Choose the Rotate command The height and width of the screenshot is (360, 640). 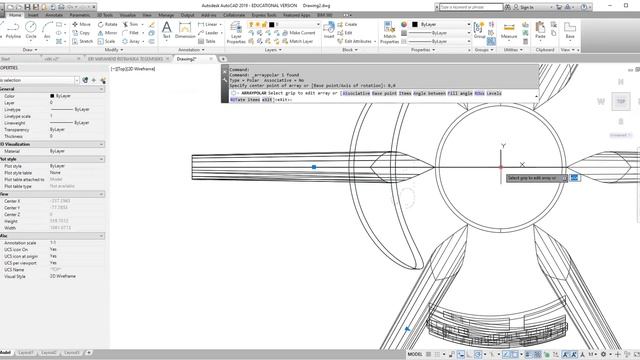coord(108,24)
